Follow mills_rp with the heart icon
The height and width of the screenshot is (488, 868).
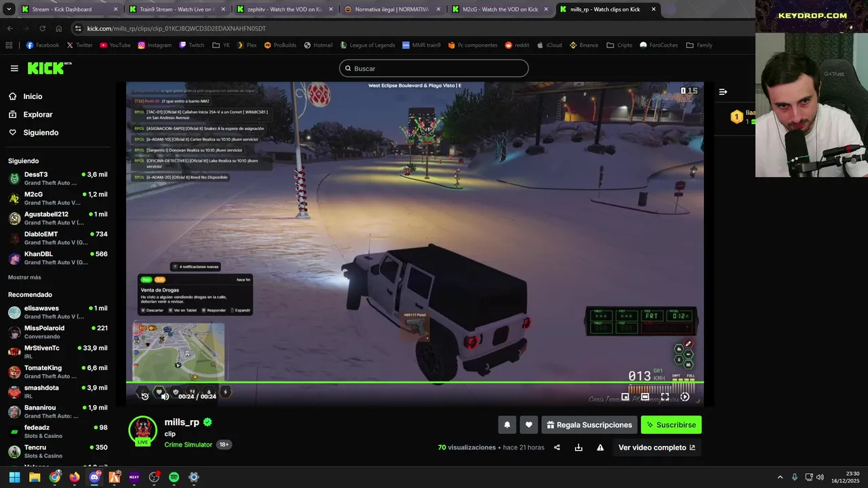pyautogui.click(x=529, y=425)
